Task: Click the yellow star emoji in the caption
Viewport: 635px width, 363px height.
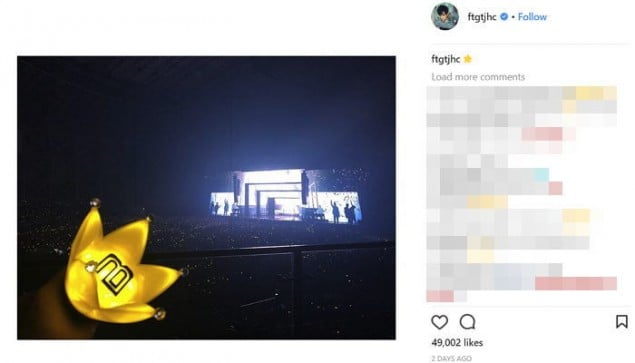Action: coord(468,59)
